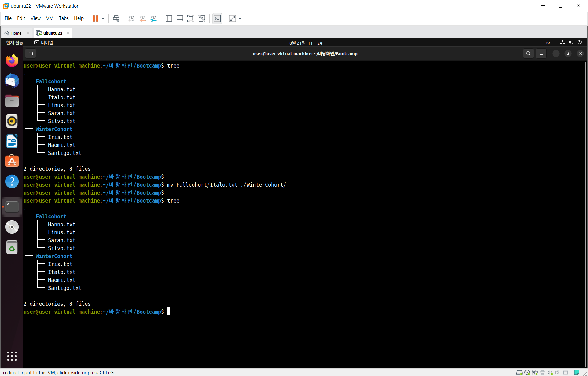Enter full screen mode icon
This screenshot has width=588, height=376.
[191, 19]
